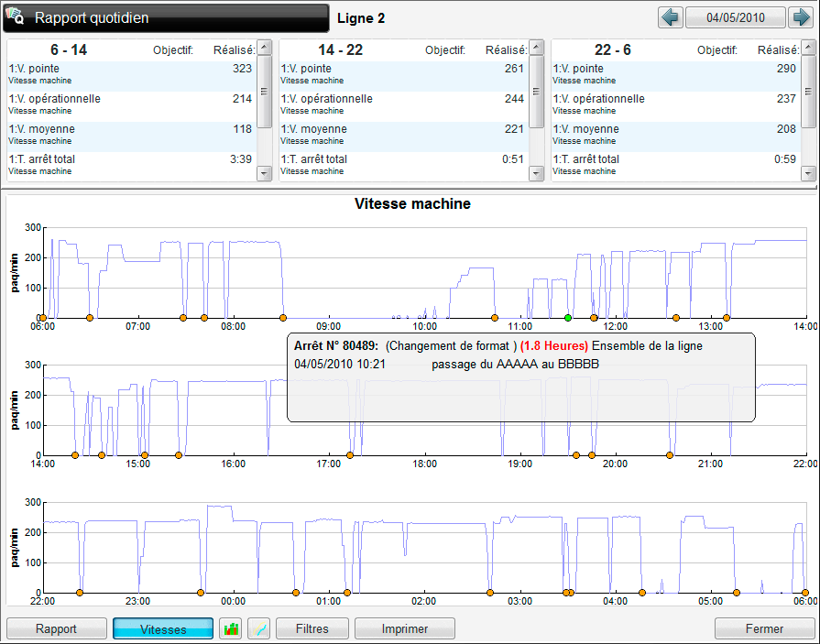
Task: Advance to the next day with the right arrow
Action: pyautogui.click(x=801, y=17)
